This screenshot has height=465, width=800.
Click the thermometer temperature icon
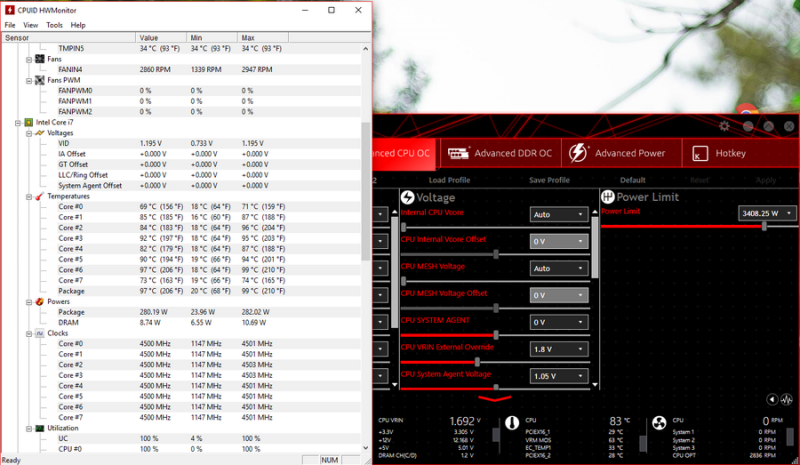(512, 423)
